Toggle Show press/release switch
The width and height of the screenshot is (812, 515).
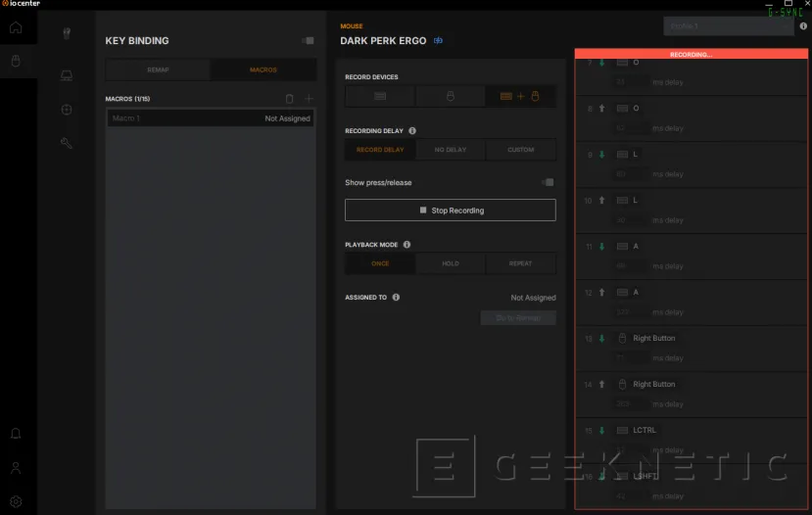[x=548, y=182]
